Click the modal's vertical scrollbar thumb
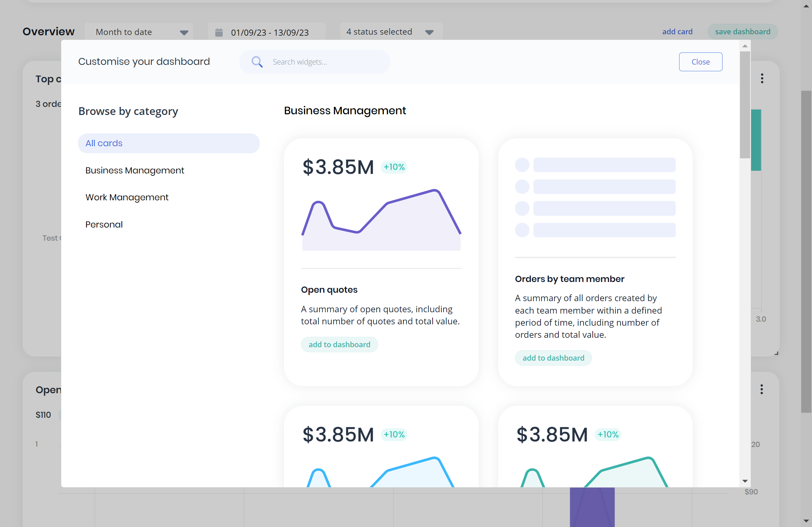 [745, 104]
